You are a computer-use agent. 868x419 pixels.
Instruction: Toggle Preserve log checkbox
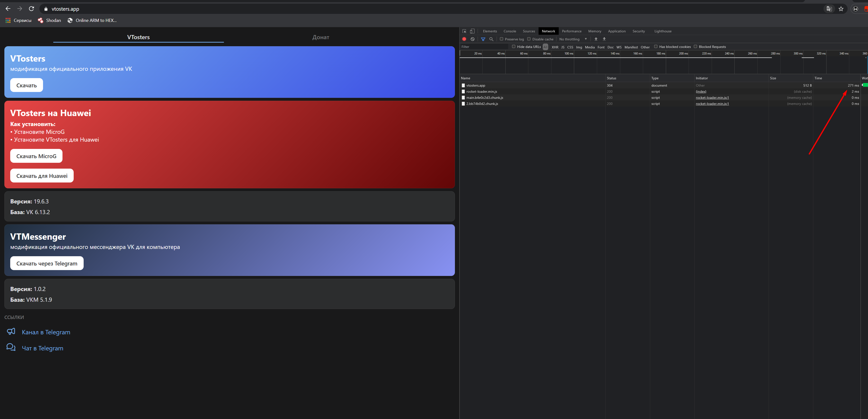click(501, 39)
